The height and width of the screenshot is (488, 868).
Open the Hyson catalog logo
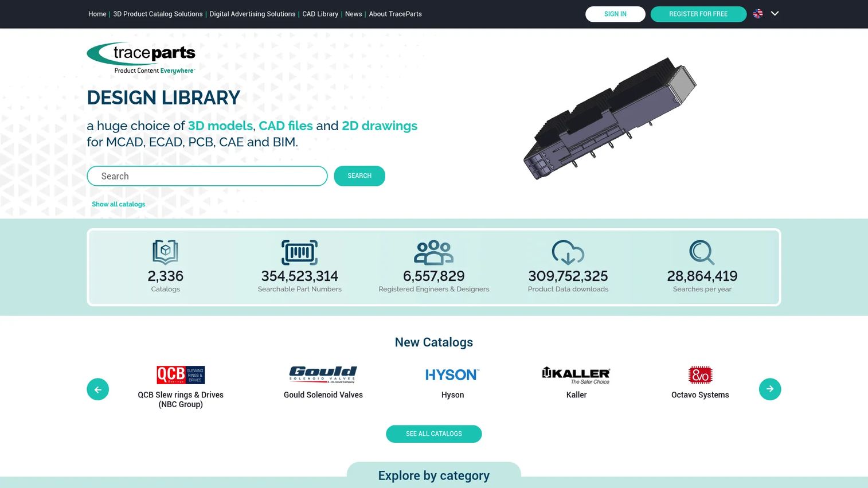[x=452, y=375]
